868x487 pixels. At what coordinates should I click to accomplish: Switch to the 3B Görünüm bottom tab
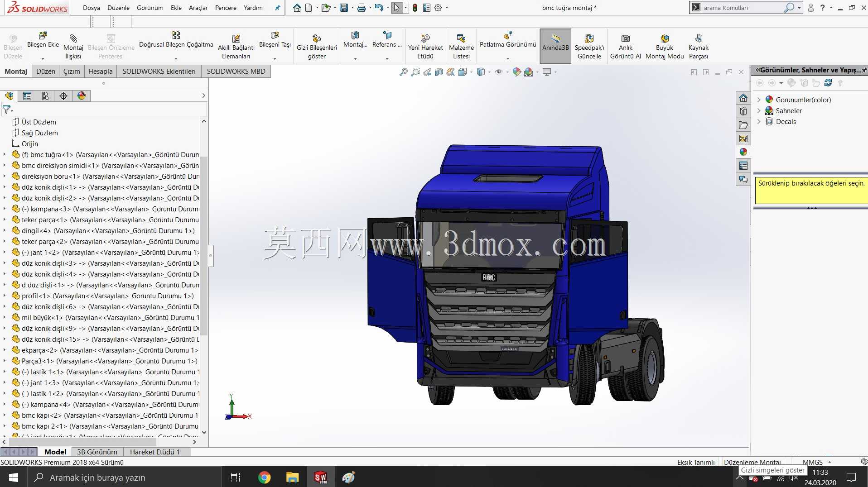[x=97, y=452]
